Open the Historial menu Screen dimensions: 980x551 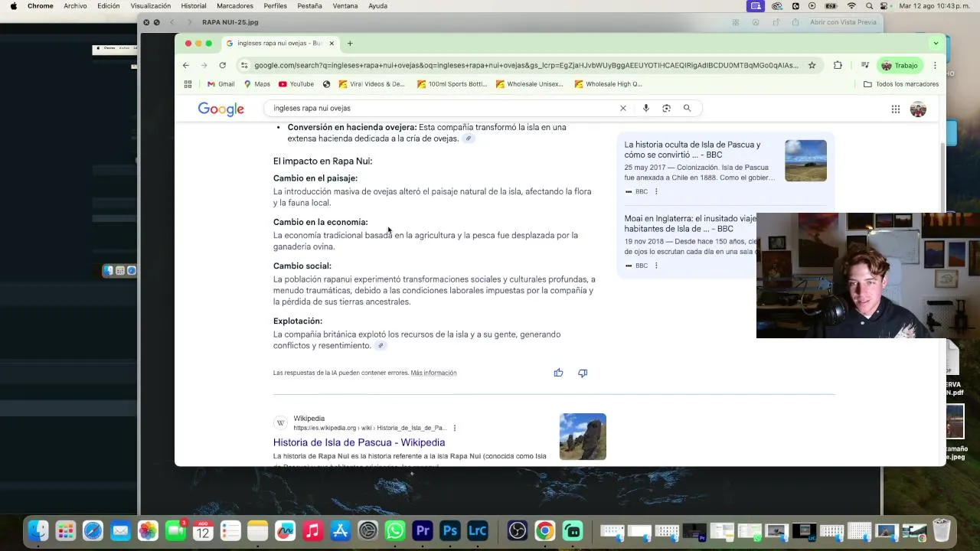(x=194, y=5)
